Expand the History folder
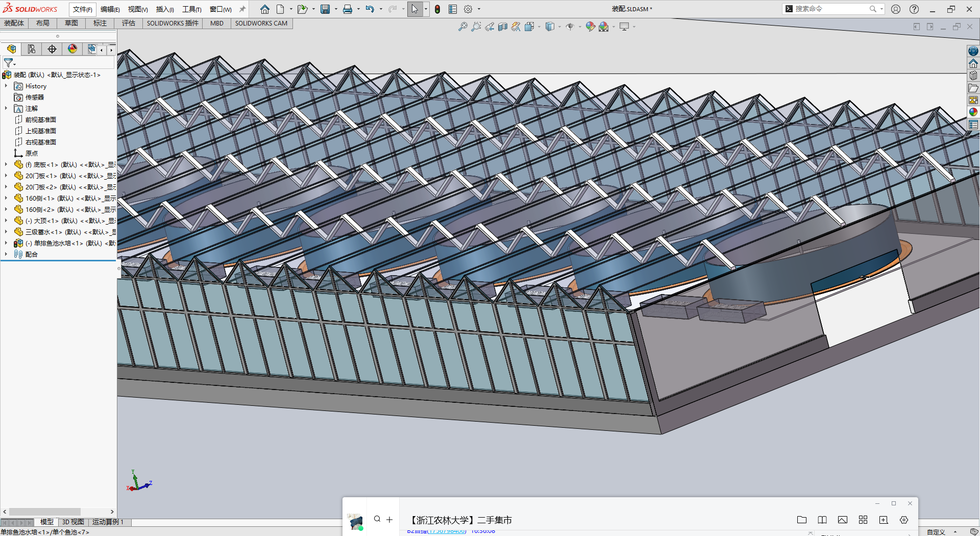 click(x=6, y=86)
